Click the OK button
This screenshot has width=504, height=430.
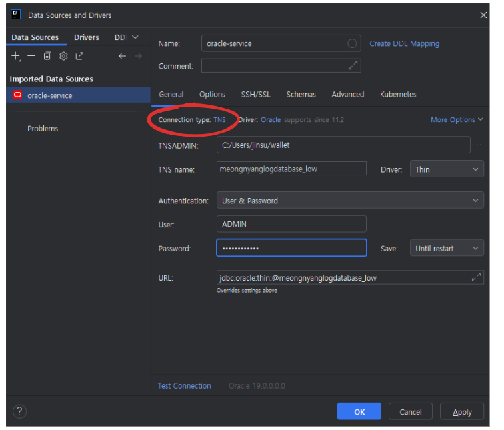359,411
